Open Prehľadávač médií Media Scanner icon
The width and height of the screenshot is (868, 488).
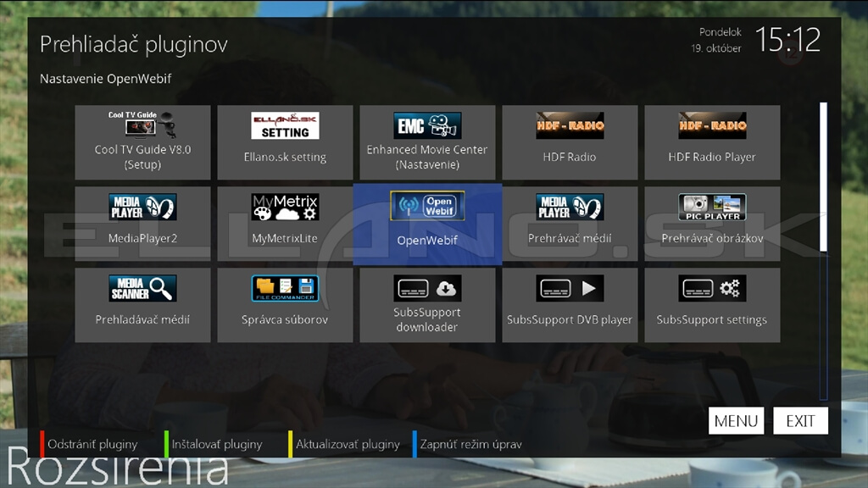tap(142, 288)
